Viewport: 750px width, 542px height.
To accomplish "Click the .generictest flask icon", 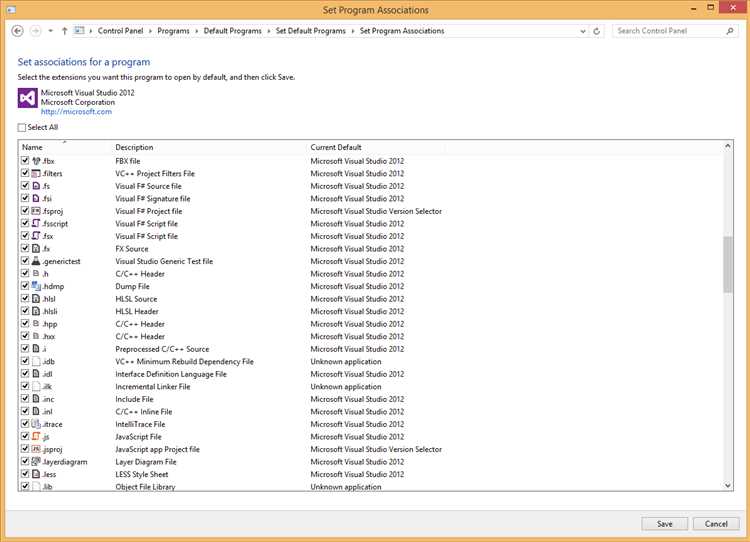I will pos(36,261).
